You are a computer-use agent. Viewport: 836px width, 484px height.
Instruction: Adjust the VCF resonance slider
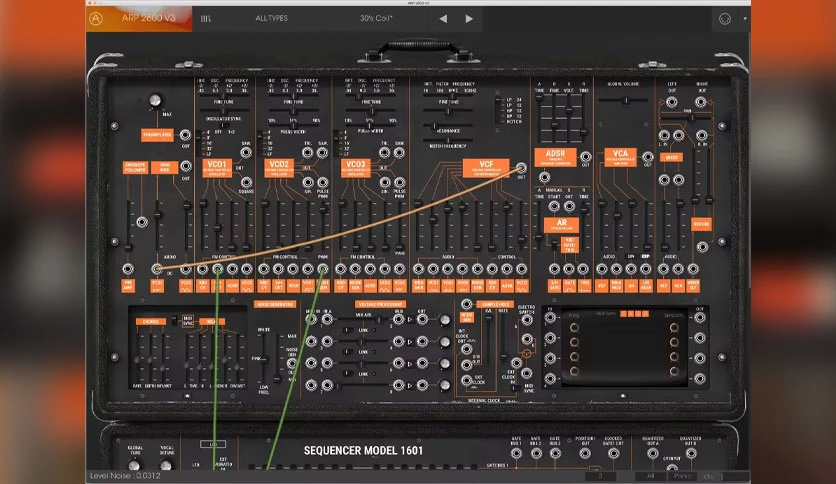(x=447, y=126)
